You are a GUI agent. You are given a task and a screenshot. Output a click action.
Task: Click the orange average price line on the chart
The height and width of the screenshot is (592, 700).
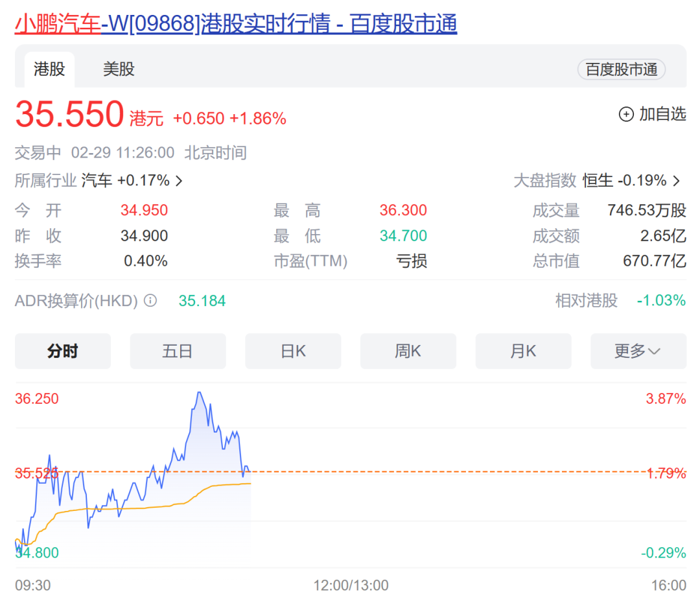coord(134,508)
